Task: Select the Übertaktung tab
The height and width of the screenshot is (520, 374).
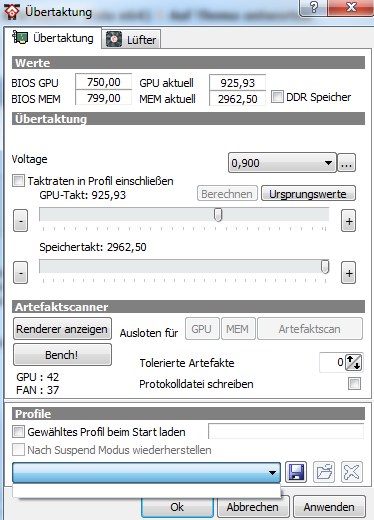Action: click(53, 38)
